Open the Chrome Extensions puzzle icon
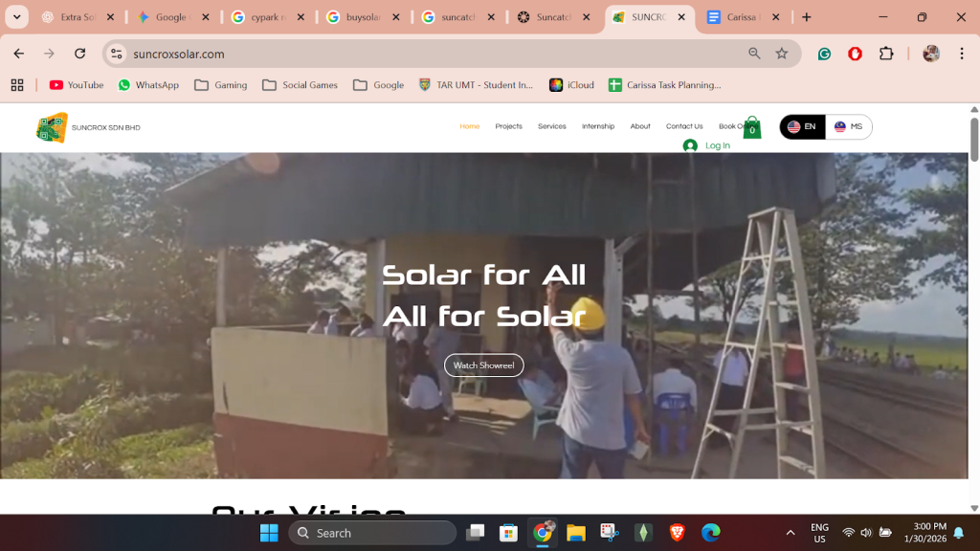 (x=887, y=54)
